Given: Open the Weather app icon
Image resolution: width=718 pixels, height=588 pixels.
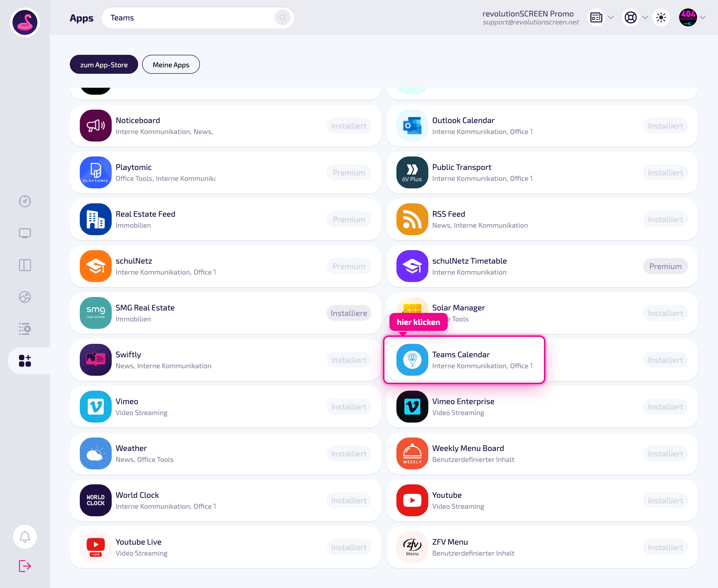Looking at the screenshot, I should (x=95, y=453).
